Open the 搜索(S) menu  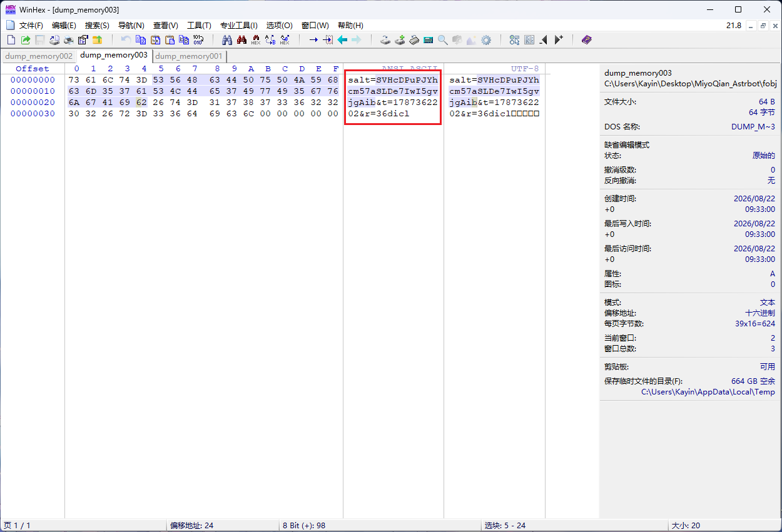pos(97,26)
